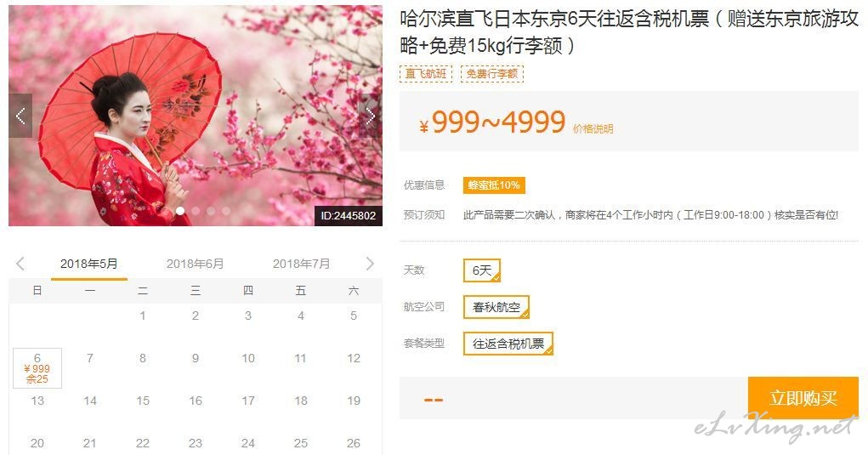The height and width of the screenshot is (455, 868).
Task: Go to the next calendar months
Action: coord(370,264)
